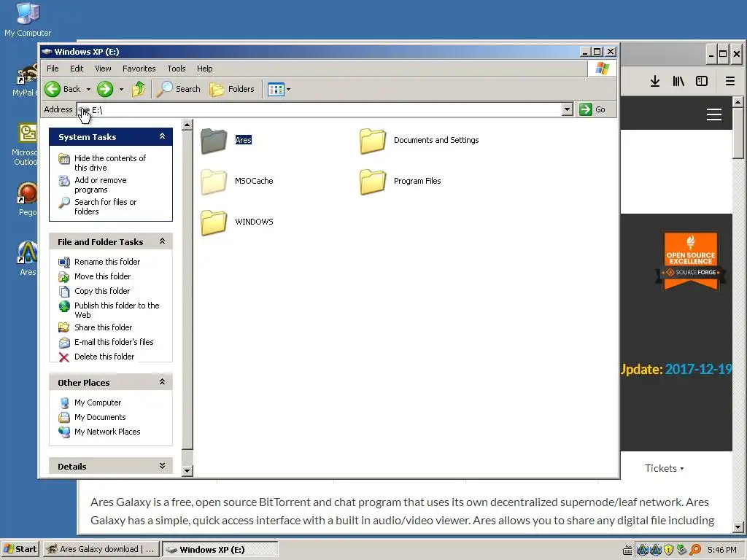
Task: Click the magnifier tray icon
Action: pyautogui.click(x=695, y=550)
